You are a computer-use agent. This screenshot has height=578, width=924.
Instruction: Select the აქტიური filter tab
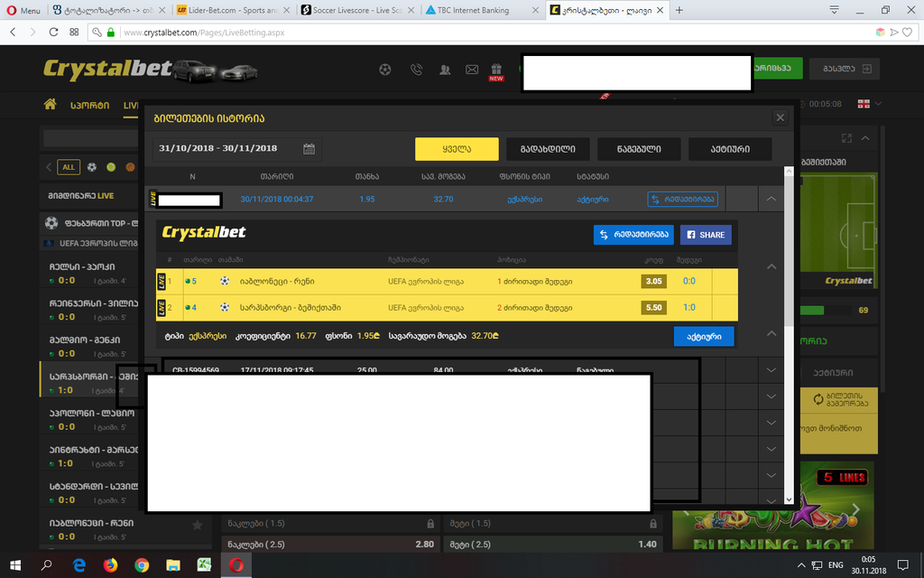click(x=730, y=149)
